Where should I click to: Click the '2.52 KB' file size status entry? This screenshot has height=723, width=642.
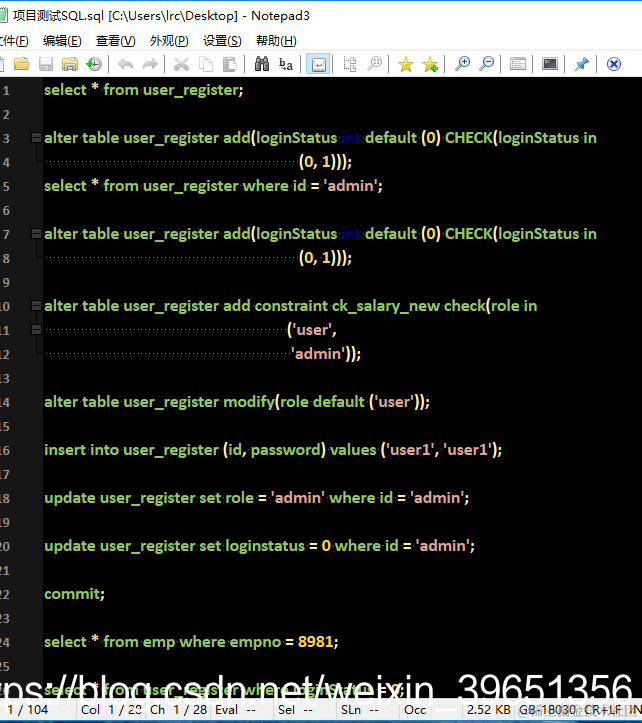(489, 710)
